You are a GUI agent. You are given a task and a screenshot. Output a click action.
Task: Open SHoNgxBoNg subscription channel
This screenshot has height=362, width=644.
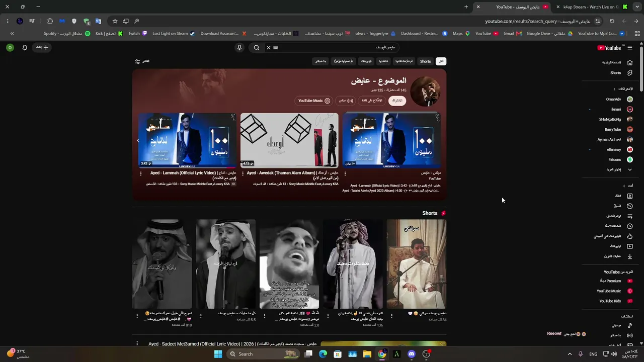(615, 120)
